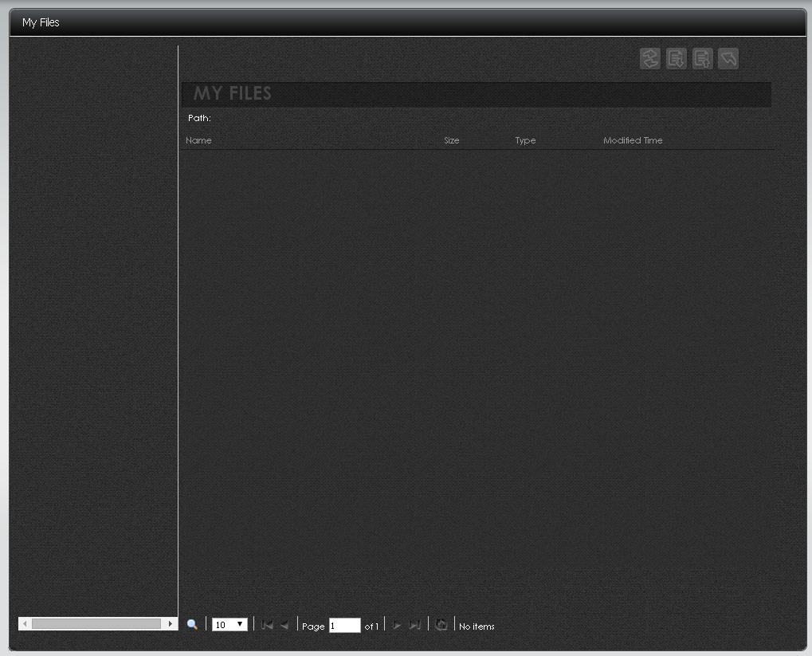Screen dimensions: 812x656
Task: Sort files by Type column
Action: coord(525,140)
